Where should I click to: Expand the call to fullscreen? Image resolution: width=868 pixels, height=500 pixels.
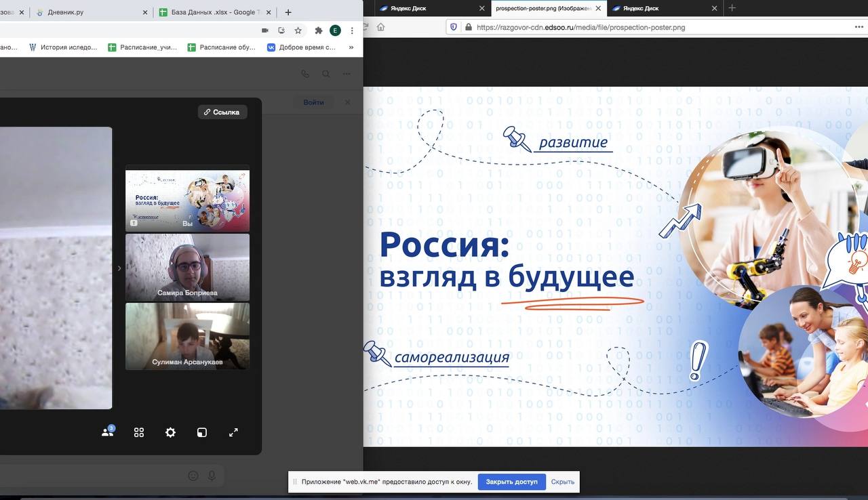point(233,432)
